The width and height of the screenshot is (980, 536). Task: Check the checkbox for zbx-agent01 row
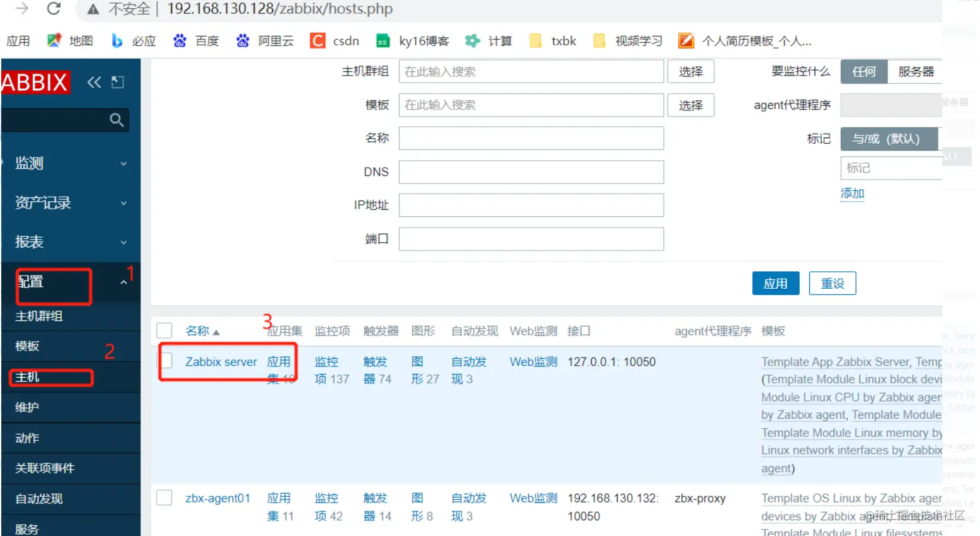[x=164, y=498]
